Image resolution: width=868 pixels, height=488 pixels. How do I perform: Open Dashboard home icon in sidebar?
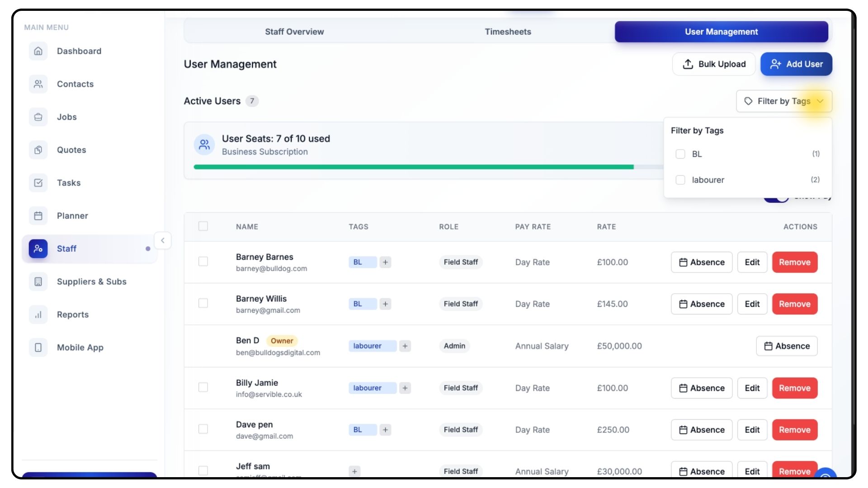click(38, 51)
